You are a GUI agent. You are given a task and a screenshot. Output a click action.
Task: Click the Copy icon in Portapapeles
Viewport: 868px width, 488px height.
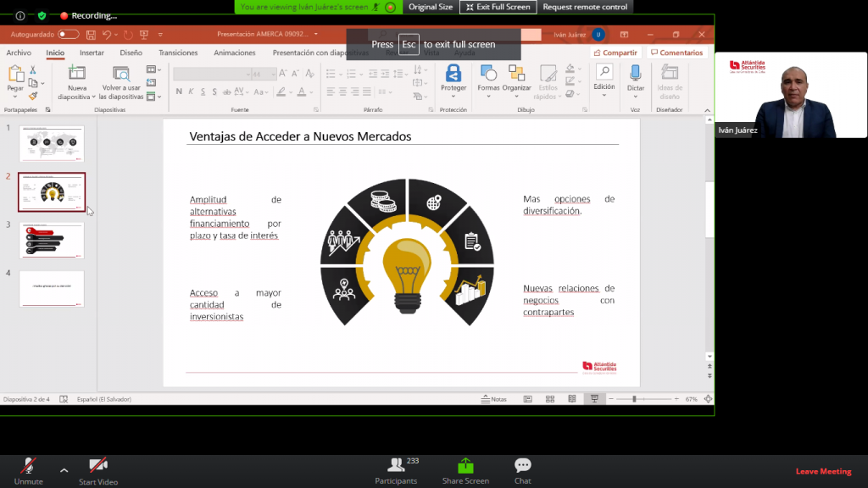click(33, 83)
